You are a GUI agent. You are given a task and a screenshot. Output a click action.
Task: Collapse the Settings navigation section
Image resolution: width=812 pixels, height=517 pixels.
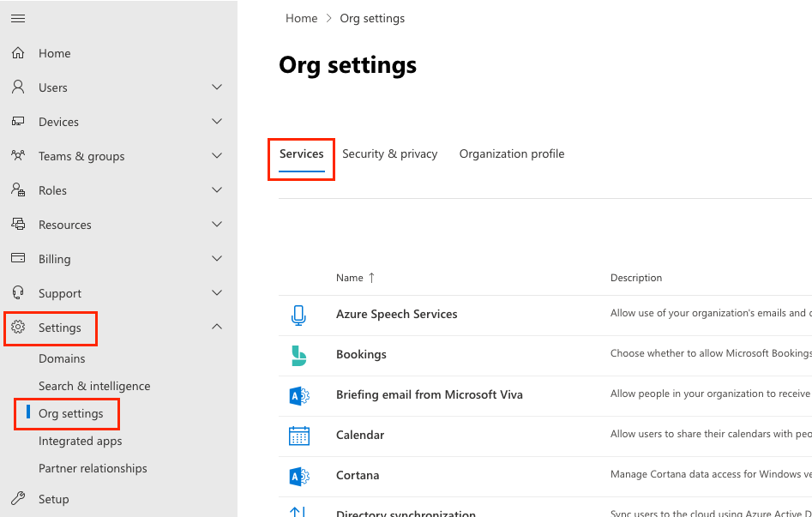coord(217,327)
